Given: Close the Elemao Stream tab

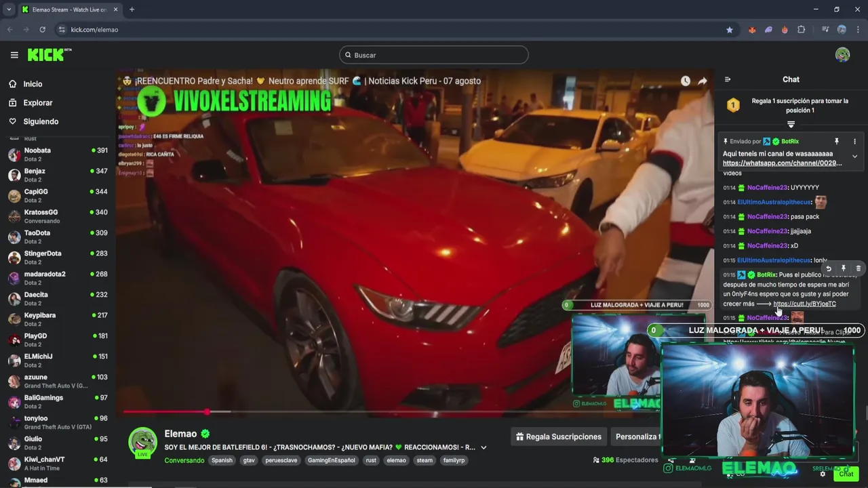Looking at the screenshot, I should click(x=115, y=9).
